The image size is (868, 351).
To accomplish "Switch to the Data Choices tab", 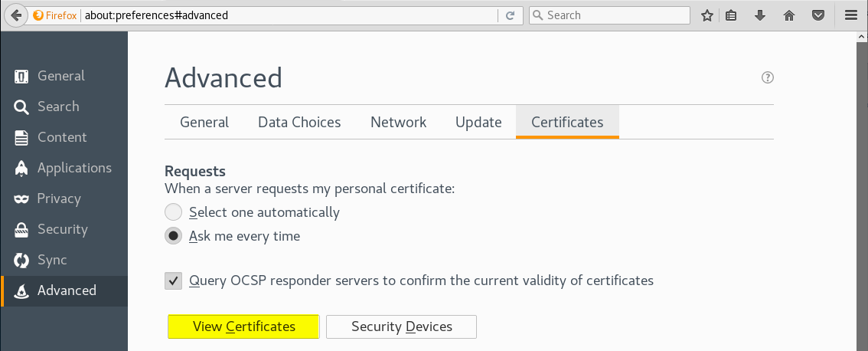I will (299, 123).
